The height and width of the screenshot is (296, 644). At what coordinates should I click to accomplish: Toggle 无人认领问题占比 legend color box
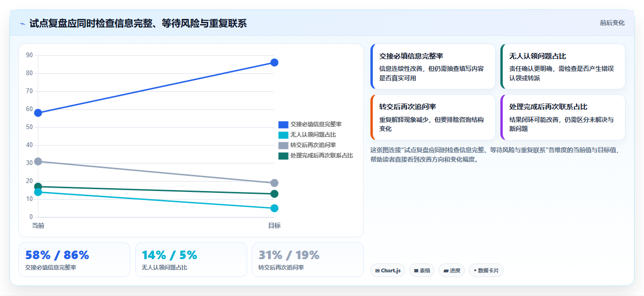click(283, 135)
